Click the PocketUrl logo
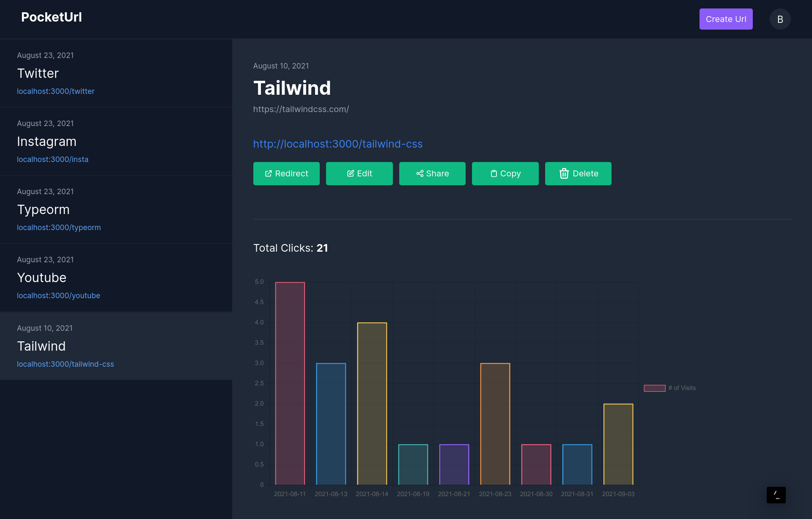This screenshot has height=519, width=812. coord(52,17)
